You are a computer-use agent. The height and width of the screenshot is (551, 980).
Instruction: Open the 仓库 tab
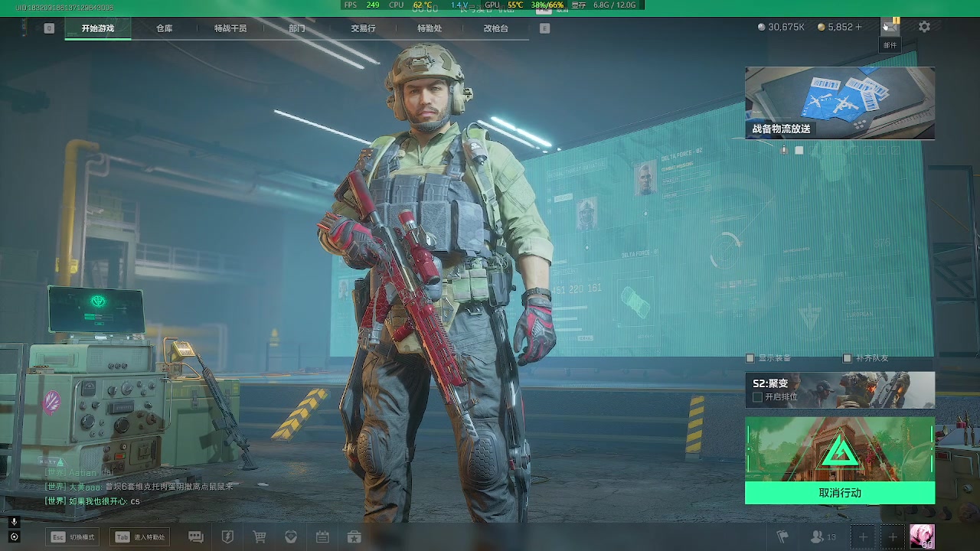(x=164, y=28)
